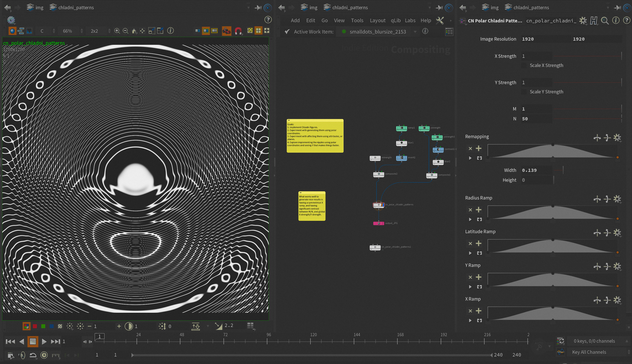Click the zoom out magnifier in viewer toolbar
The width and height of the screenshot is (632, 364).
pos(125,31)
